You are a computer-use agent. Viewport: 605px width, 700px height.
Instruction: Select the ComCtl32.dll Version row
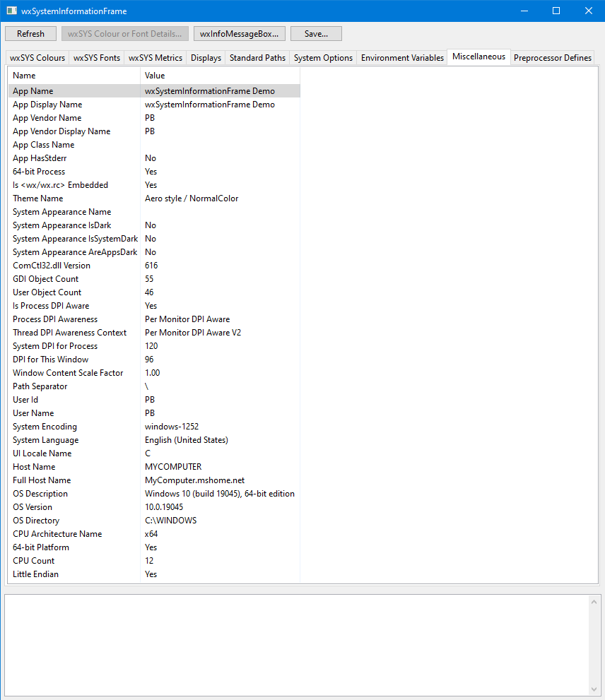[154, 266]
